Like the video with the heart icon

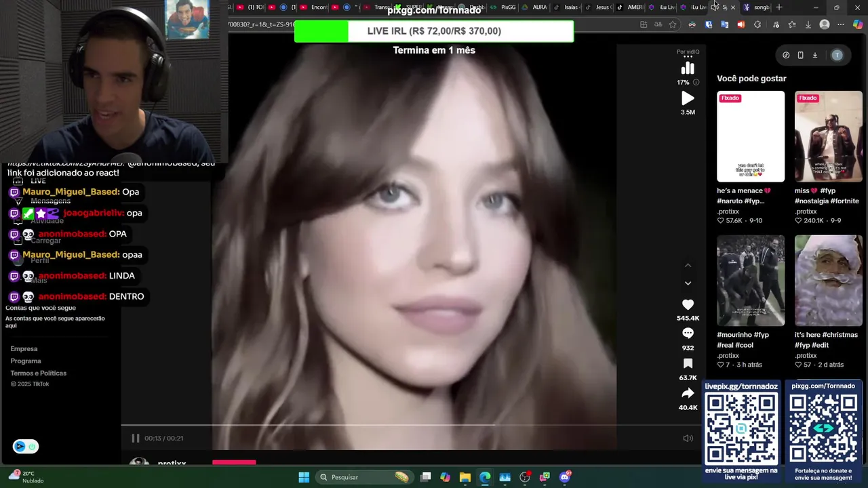click(688, 305)
